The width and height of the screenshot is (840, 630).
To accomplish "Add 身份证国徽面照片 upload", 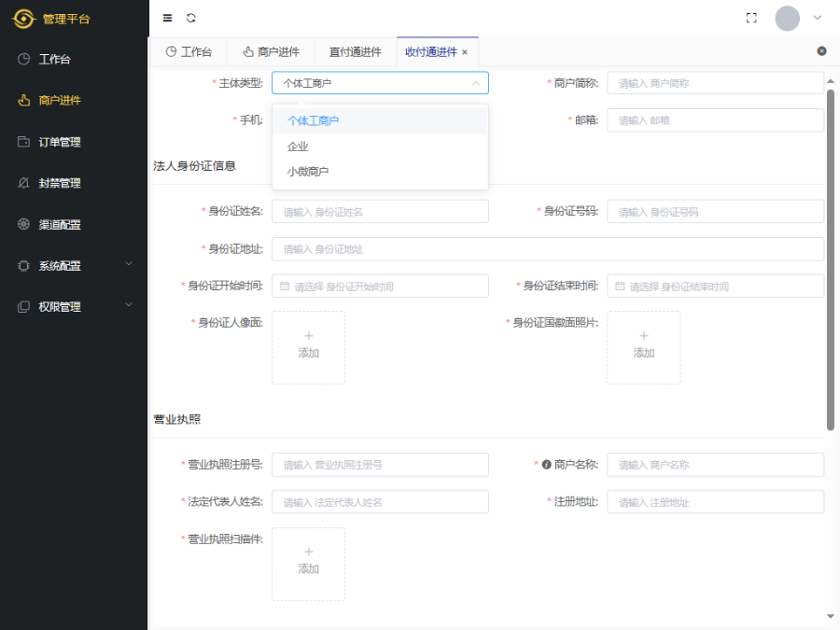I will click(644, 348).
